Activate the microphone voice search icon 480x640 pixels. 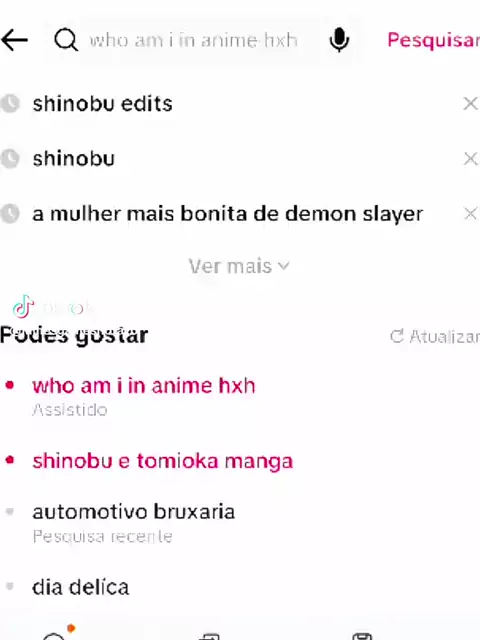pos(339,40)
